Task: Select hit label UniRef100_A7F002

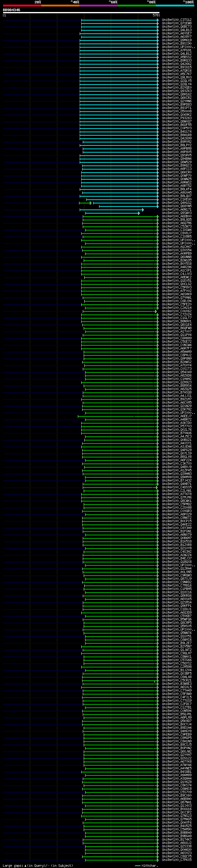Action: coord(176,291)
